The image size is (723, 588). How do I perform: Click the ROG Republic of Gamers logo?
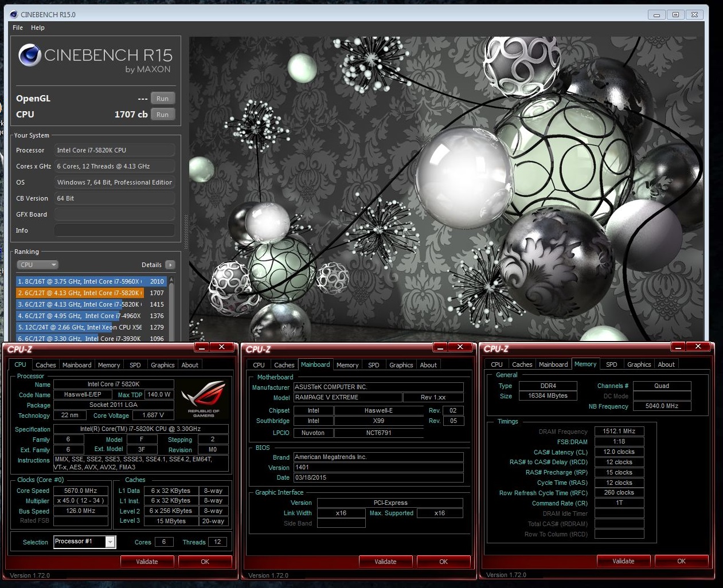204,398
